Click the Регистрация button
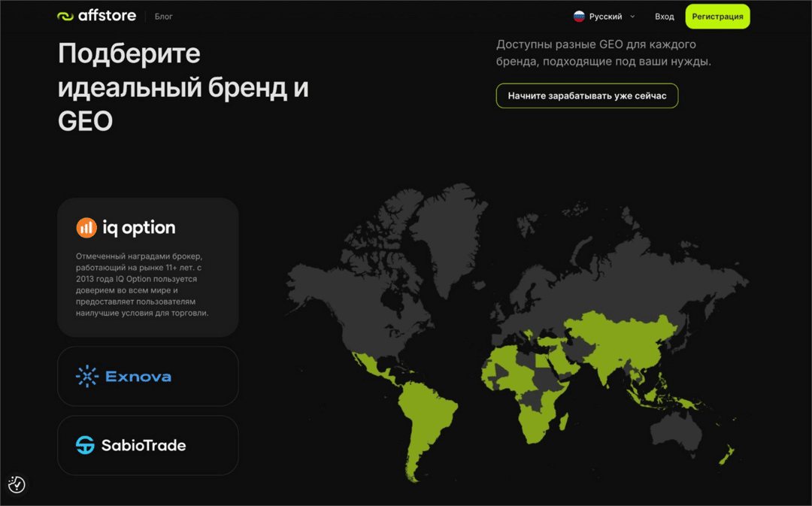812x506 pixels. [717, 17]
